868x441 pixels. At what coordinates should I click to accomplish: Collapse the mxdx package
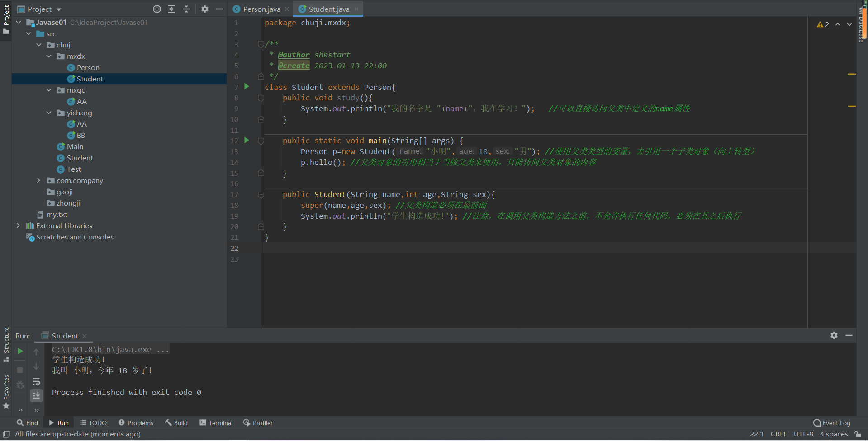pos(49,56)
